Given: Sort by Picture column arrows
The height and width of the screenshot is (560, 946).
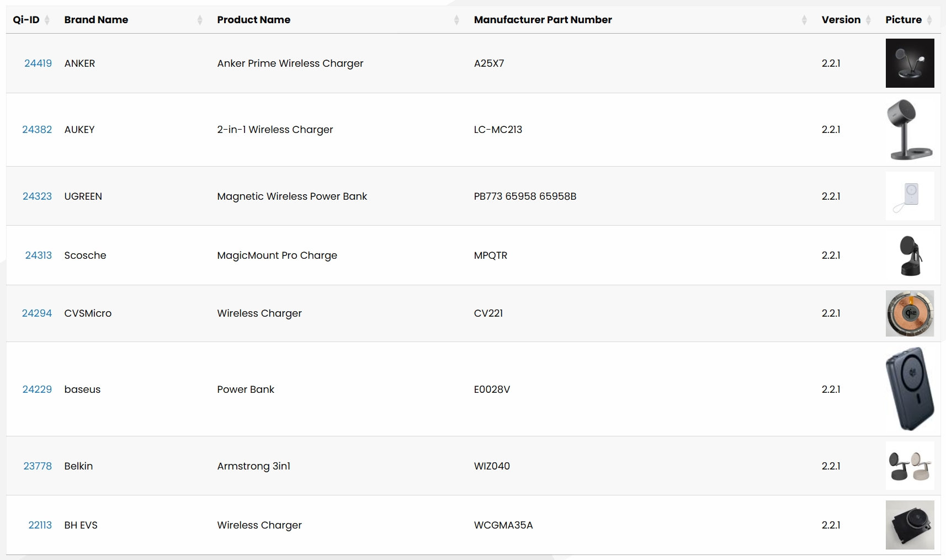Looking at the screenshot, I should (x=929, y=20).
